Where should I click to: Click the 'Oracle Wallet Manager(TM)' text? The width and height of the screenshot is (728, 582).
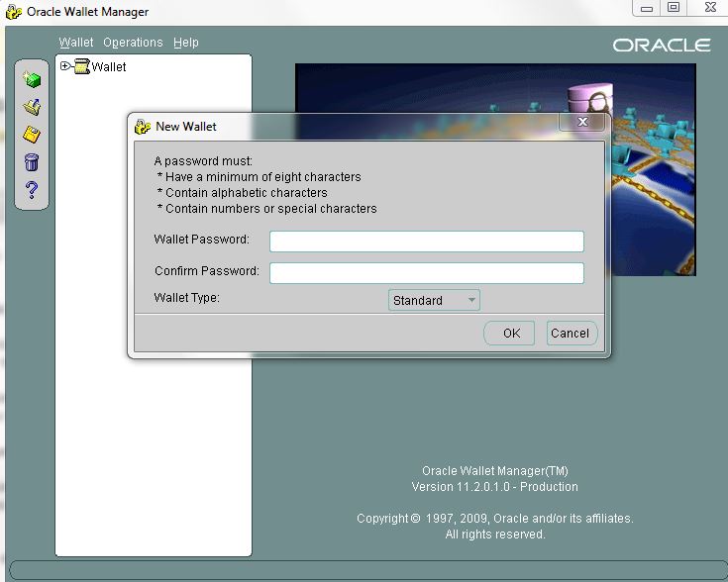click(495, 470)
